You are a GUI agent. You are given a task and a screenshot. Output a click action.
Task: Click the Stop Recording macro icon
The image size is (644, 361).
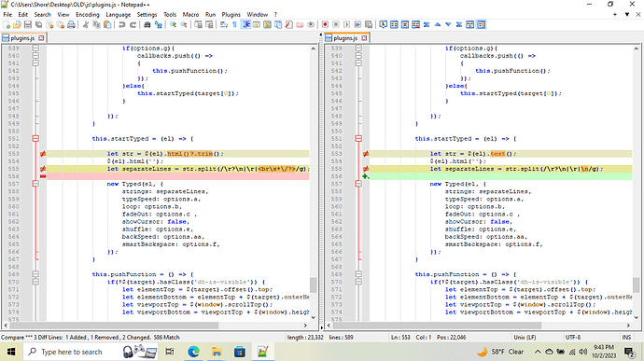point(336,24)
